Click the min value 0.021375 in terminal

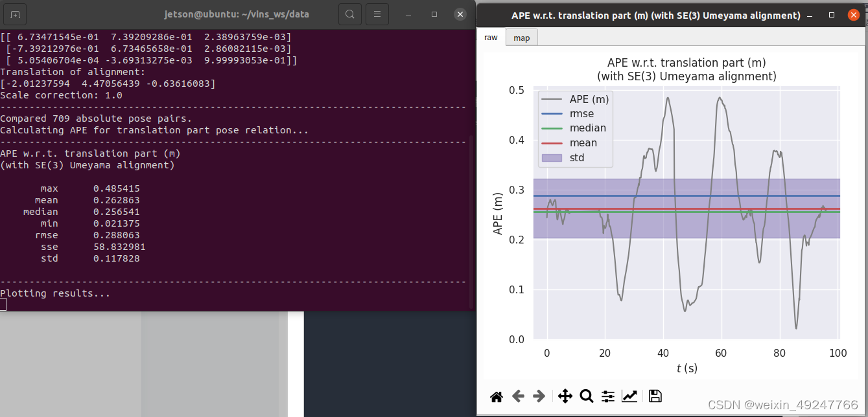(x=117, y=223)
